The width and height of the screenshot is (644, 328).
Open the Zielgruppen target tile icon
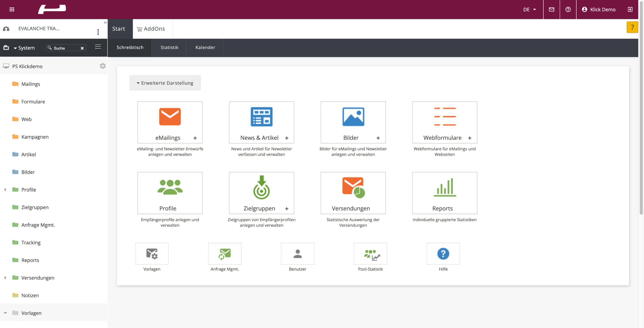[261, 187]
